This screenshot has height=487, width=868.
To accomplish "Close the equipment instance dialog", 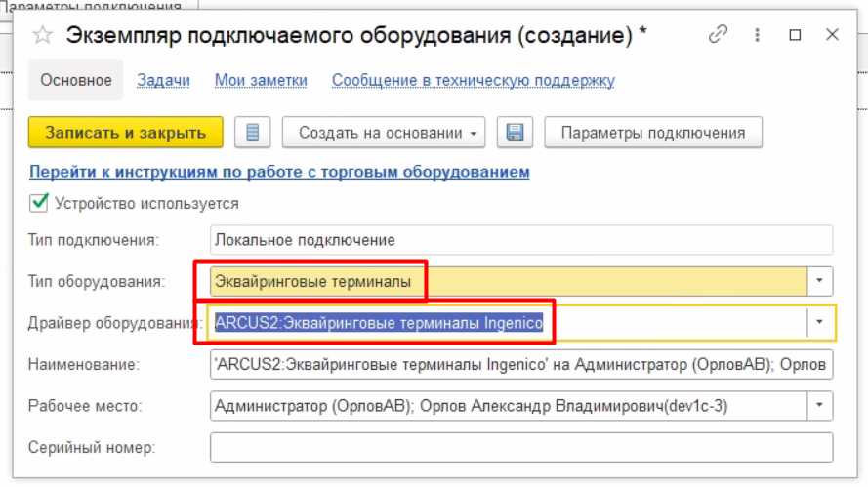I will click(x=832, y=35).
